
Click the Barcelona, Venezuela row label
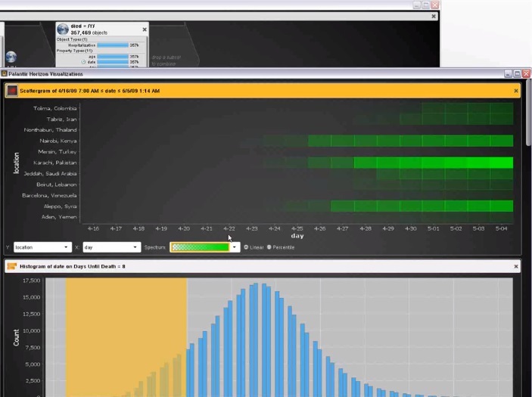coord(49,195)
